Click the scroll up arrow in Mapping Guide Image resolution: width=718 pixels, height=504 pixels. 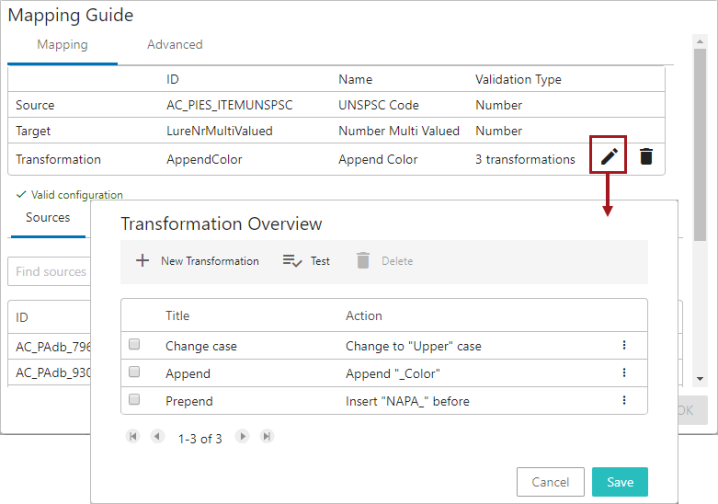pos(700,42)
